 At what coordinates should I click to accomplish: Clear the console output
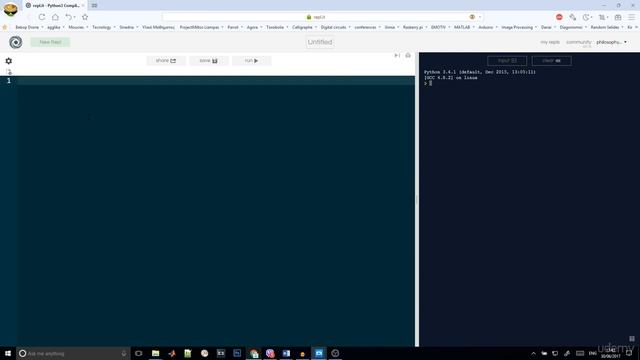[551, 60]
